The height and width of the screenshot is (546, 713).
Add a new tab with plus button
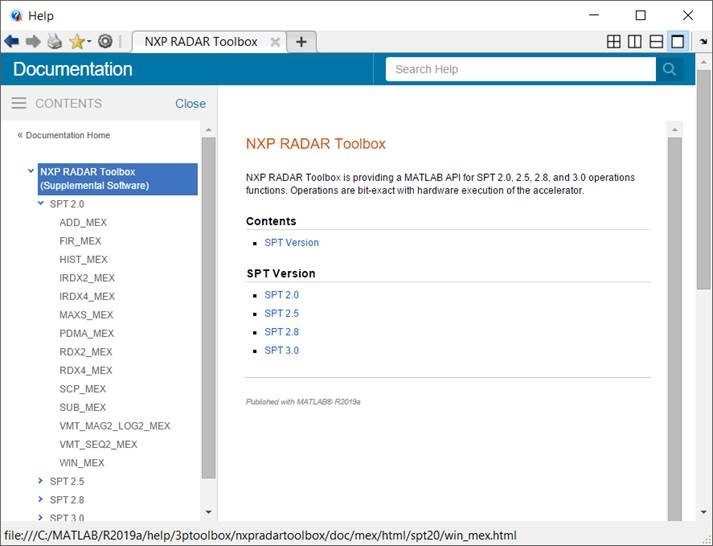click(301, 42)
